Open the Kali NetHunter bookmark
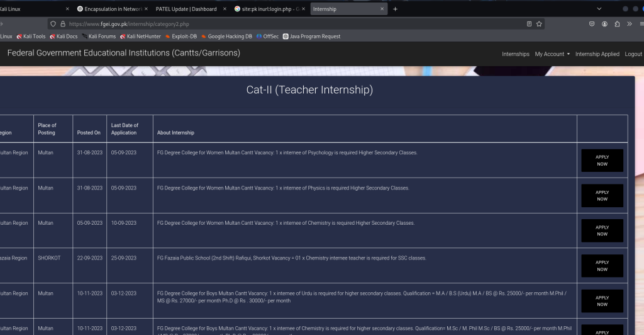The image size is (644, 335). click(x=140, y=37)
